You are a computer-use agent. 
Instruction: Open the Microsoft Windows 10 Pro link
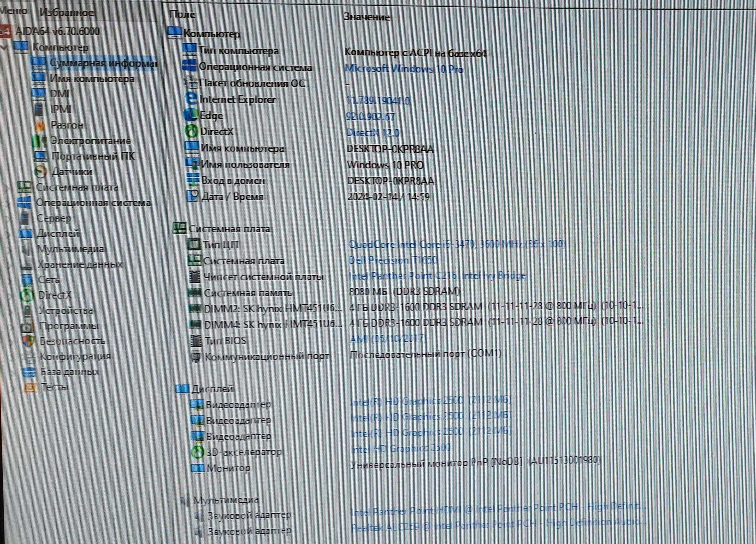click(404, 69)
